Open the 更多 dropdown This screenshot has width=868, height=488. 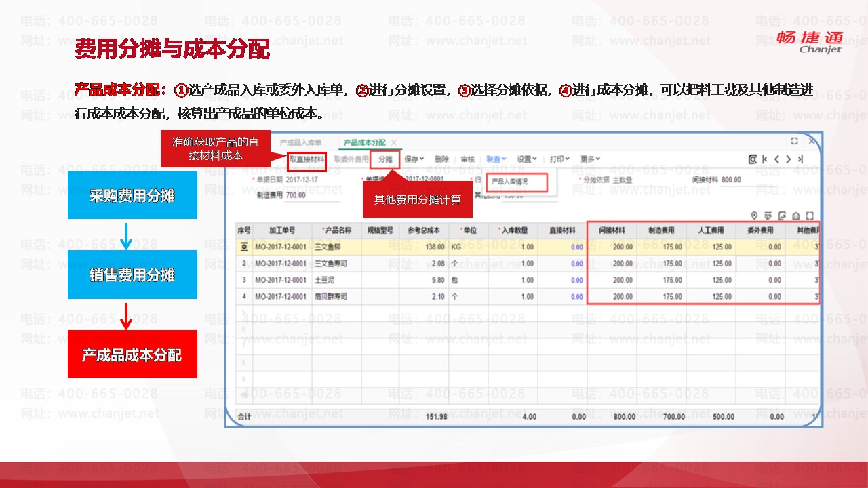(591, 159)
